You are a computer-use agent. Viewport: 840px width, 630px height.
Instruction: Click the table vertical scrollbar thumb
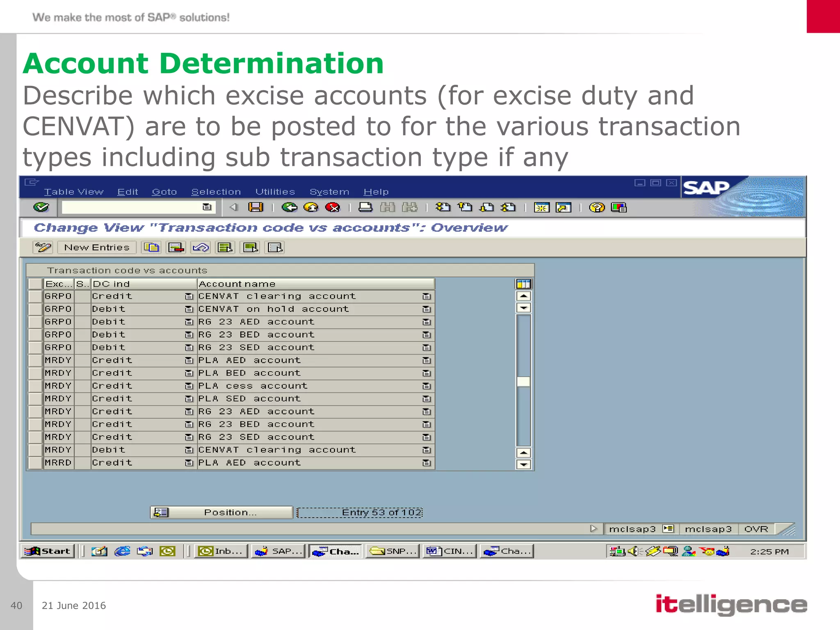click(x=523, y=381)
